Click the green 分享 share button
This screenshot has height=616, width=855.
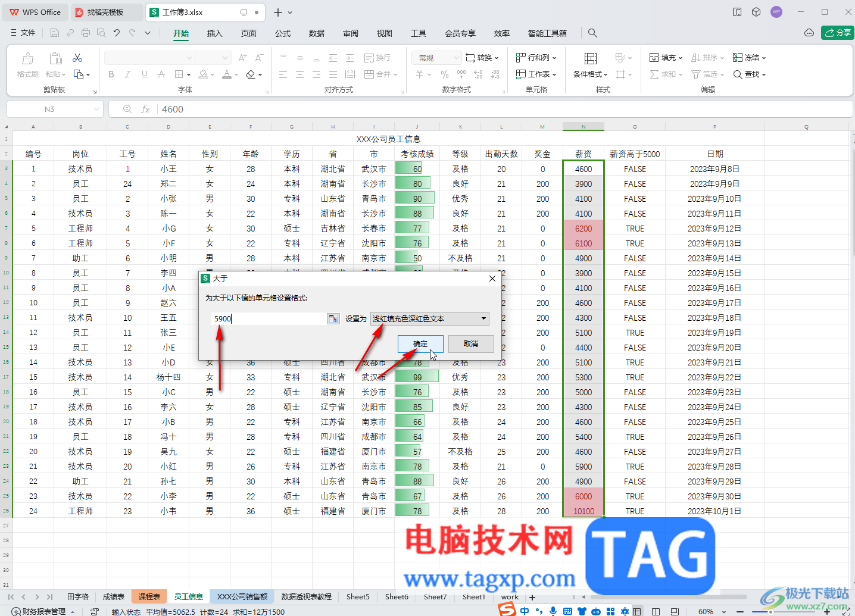pos(838,33)
